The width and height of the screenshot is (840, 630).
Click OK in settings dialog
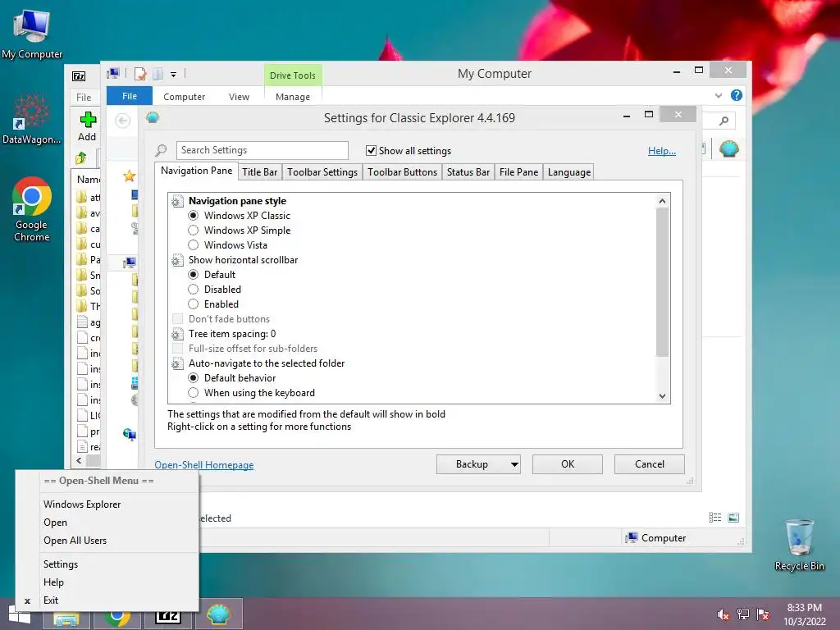[x=568, y=464]
